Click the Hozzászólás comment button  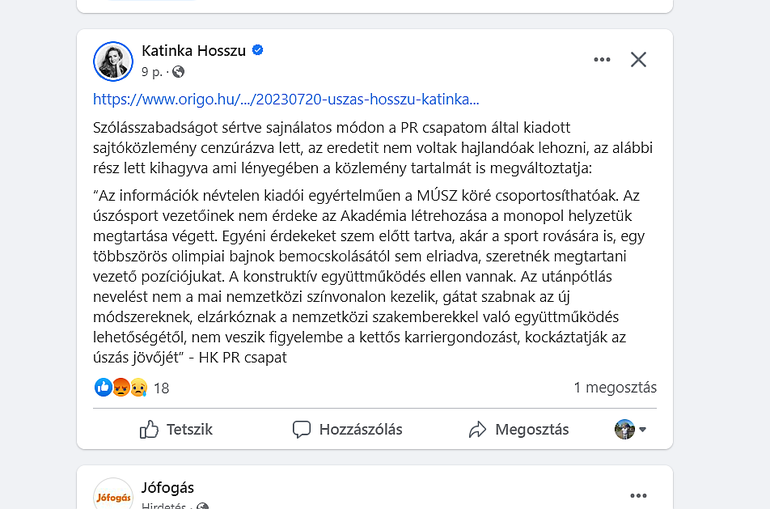click(347, 429)
